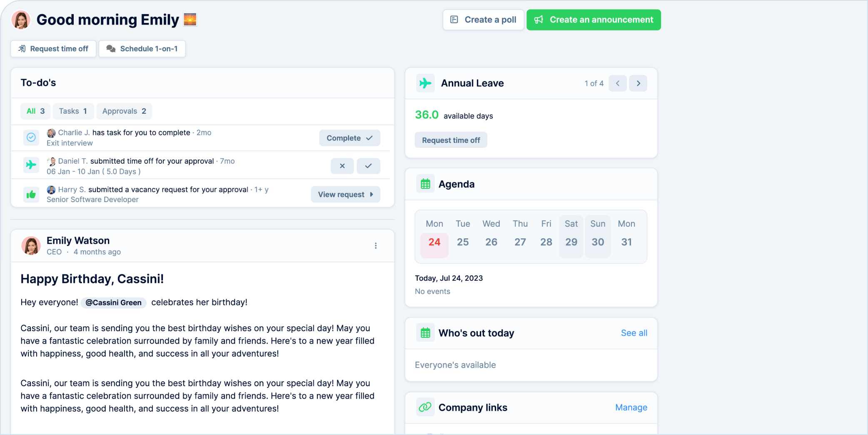Click the @Cassini Green mention tag
The image size is (868, 435).
tap(113, 302)
